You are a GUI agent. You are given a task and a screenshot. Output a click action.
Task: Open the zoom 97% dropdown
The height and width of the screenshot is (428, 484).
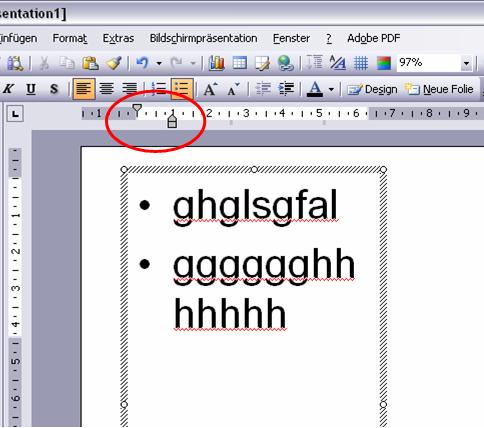[x=466, y=63]
